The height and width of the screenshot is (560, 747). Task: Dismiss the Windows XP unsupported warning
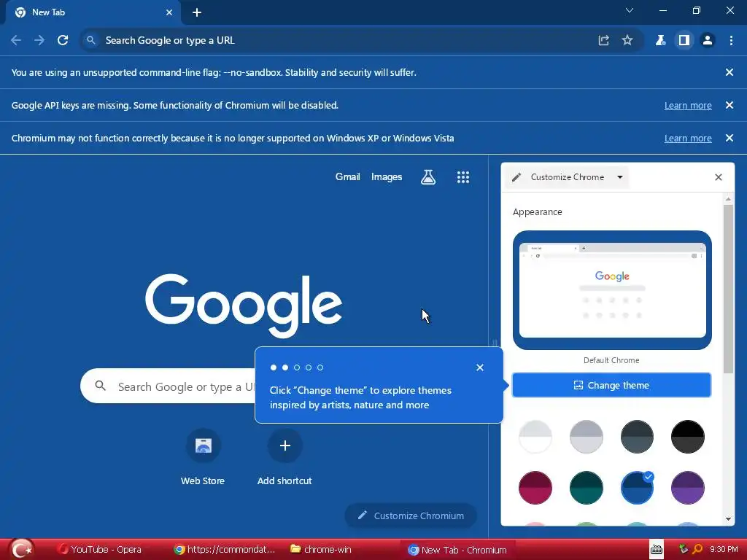point(729,138)
